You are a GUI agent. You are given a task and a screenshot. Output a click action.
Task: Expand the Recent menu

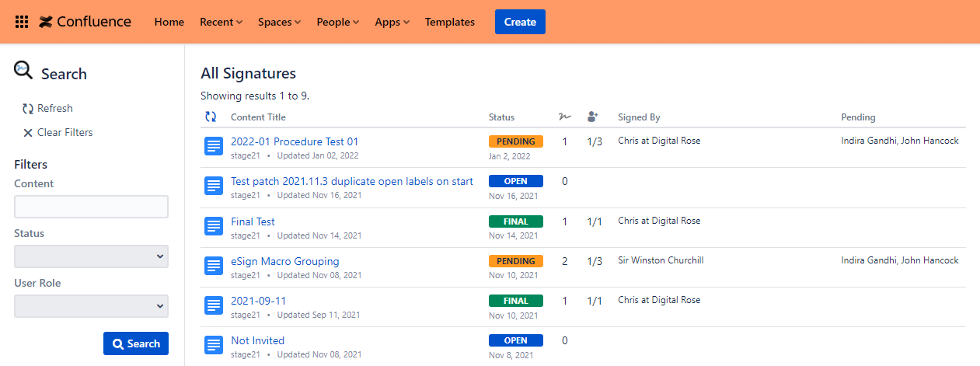221,22
